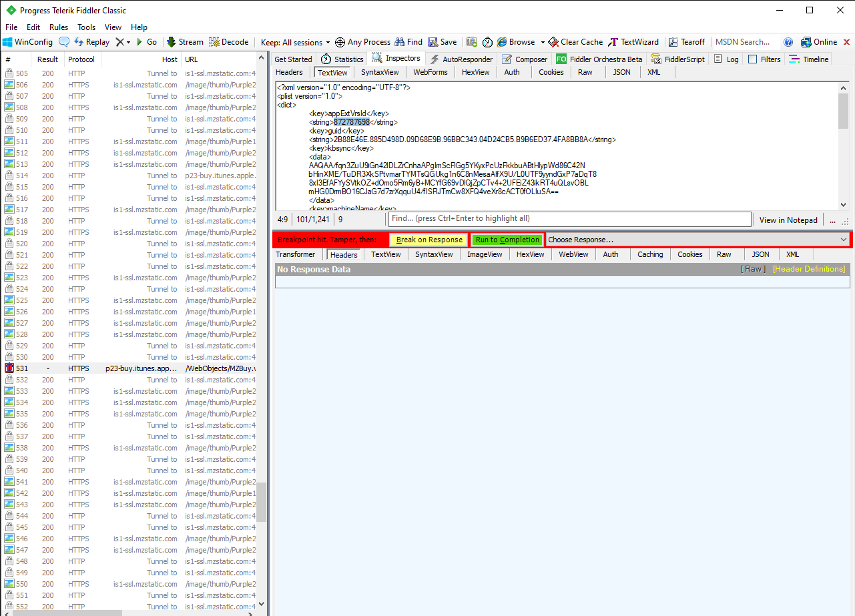Image resolution: width=855 pixels, height=616 pixels.
Task: Switch to the Statistics tab
Action: (342, 59)
